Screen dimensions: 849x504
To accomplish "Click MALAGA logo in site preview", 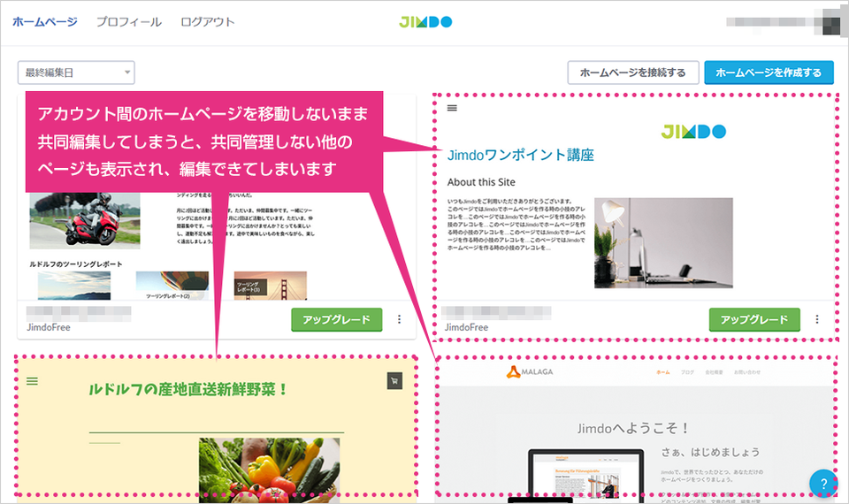I will coord(530,372).
